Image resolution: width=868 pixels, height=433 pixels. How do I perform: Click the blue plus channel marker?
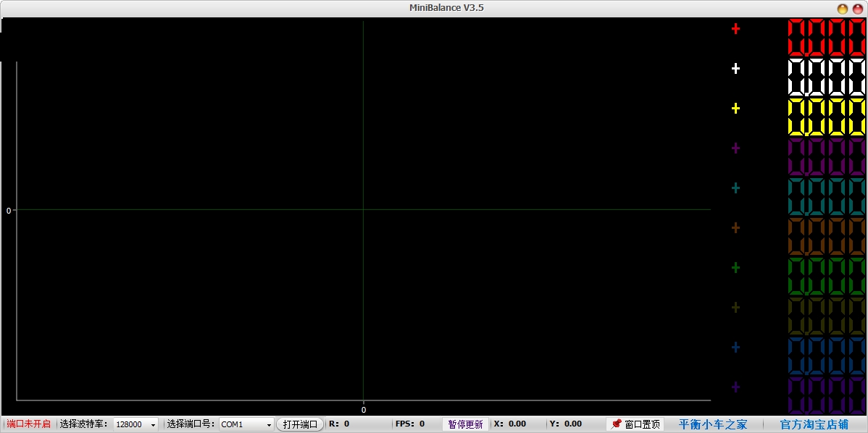coord(735,348)
